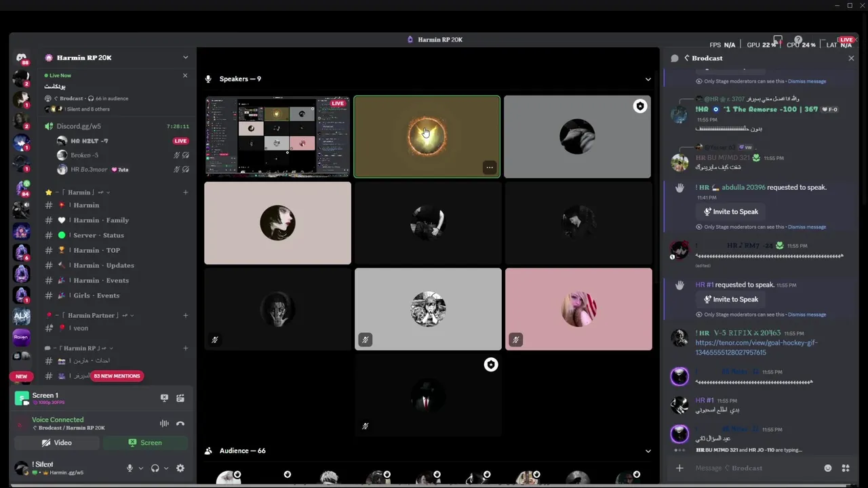The height and width of the screenshot is (488, 868).
Task: Click the audience icon beside Audience — 66
Action: point(208,451)
